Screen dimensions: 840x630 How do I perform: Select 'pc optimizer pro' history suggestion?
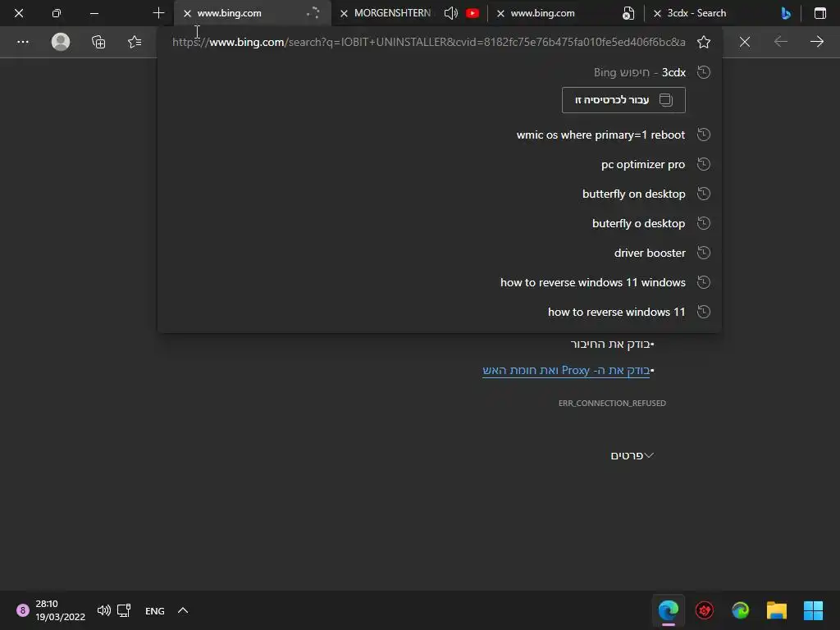(440, 164)
